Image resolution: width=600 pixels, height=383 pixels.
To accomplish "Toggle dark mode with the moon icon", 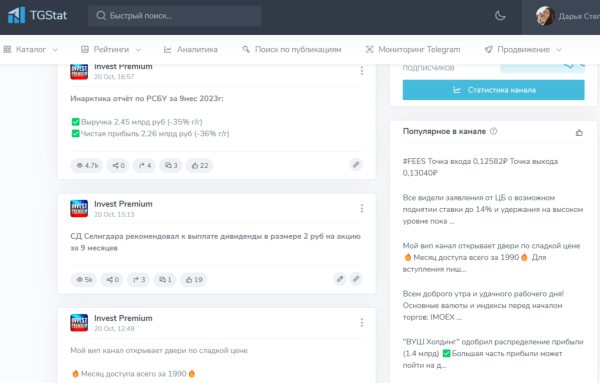I will point(500,16).
